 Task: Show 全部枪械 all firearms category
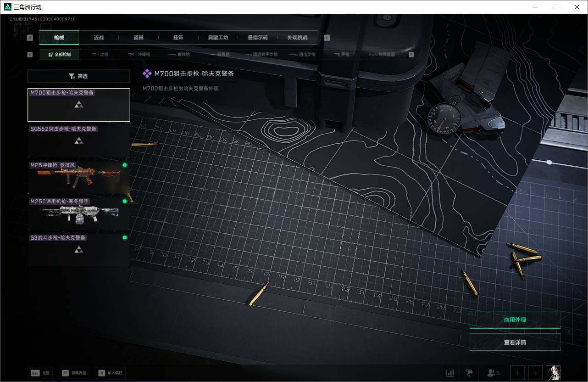(59, 55)
